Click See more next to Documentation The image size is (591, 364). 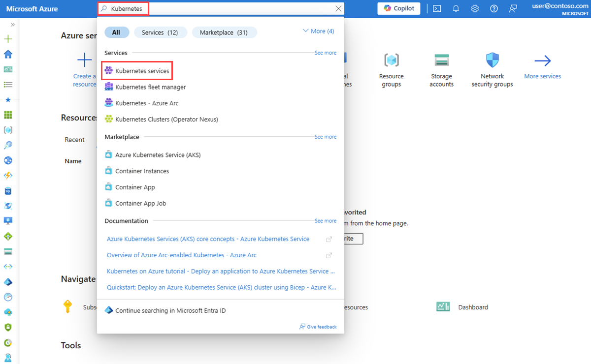pyautogui.click(x=326, y=221)
